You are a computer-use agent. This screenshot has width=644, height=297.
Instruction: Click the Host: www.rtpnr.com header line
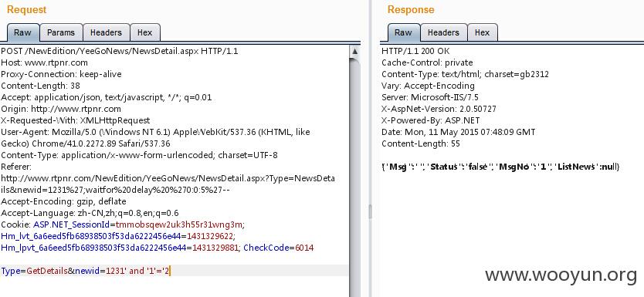click(x=44, y=62)
